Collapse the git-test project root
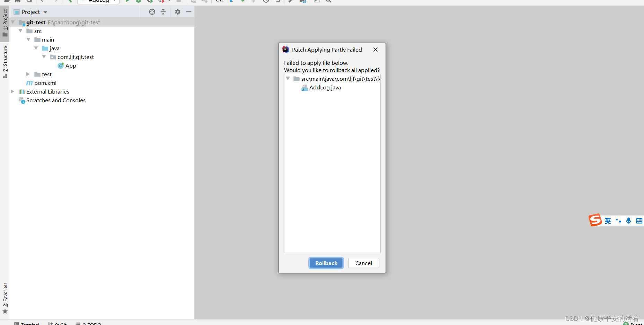 click(13, 22)
